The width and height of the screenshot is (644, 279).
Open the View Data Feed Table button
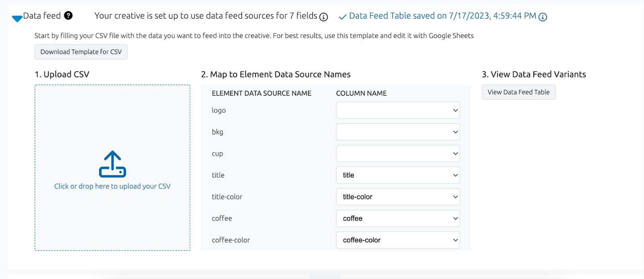click(518, 92)
